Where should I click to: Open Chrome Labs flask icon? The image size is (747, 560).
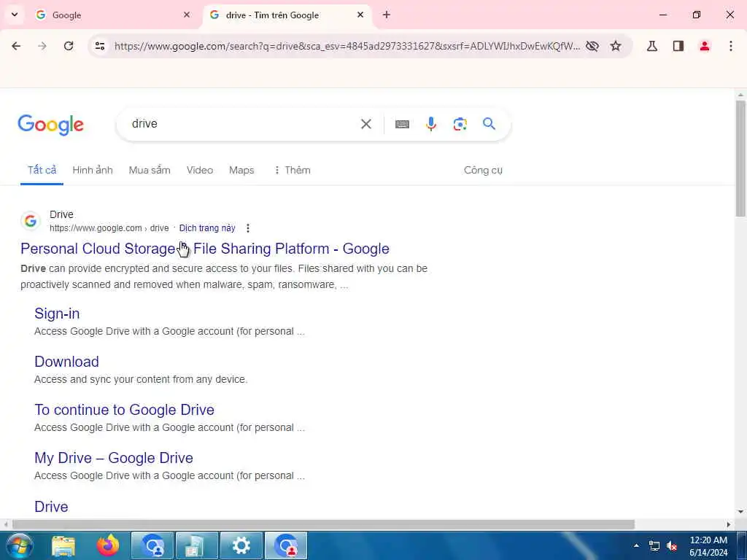651,46
